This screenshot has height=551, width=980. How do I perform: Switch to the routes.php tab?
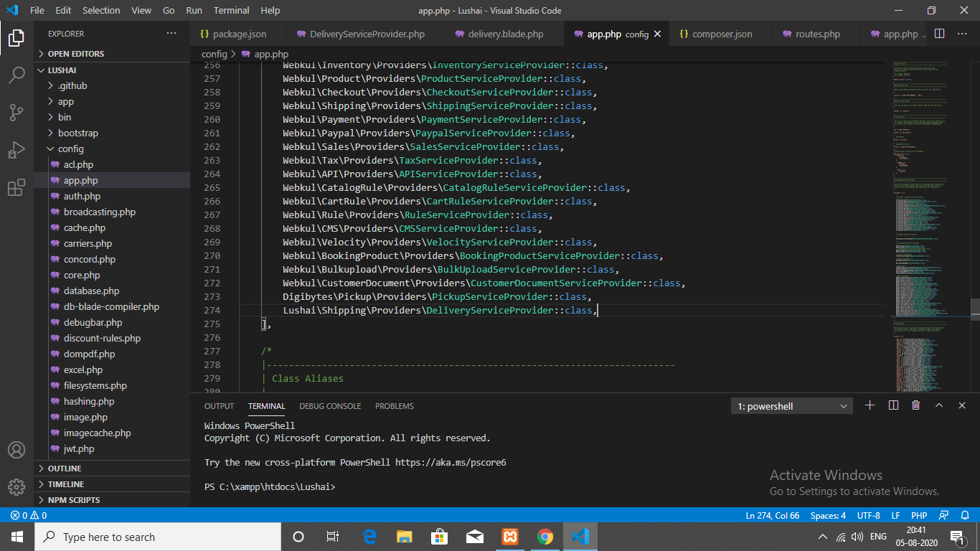pos(817,34)
